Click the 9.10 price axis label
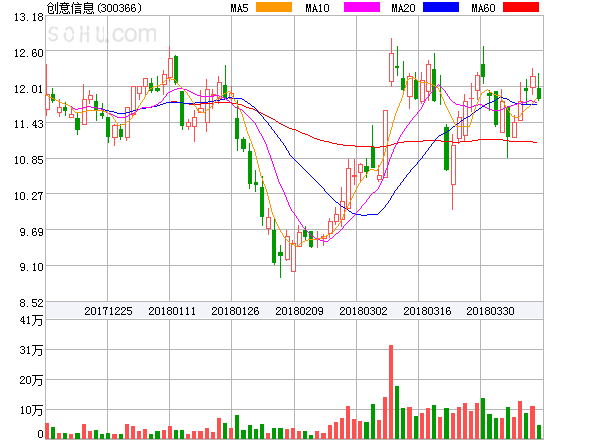600x440 pixels. point(31,267)
